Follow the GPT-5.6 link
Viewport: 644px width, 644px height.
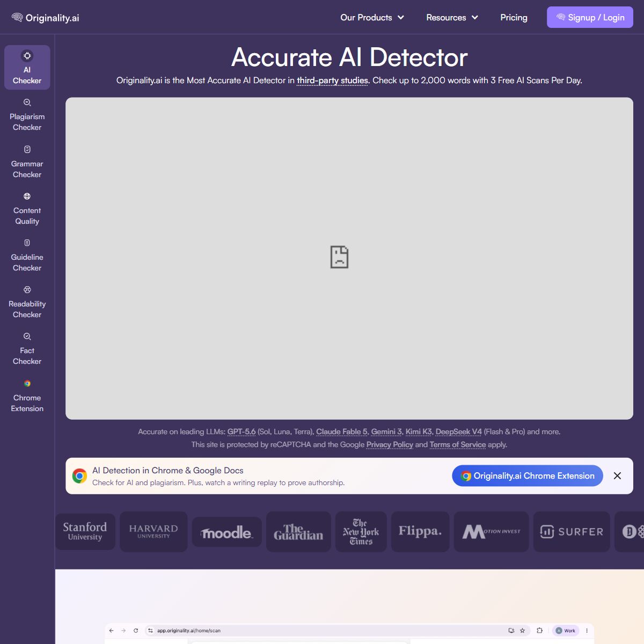(x=241, y=431)
